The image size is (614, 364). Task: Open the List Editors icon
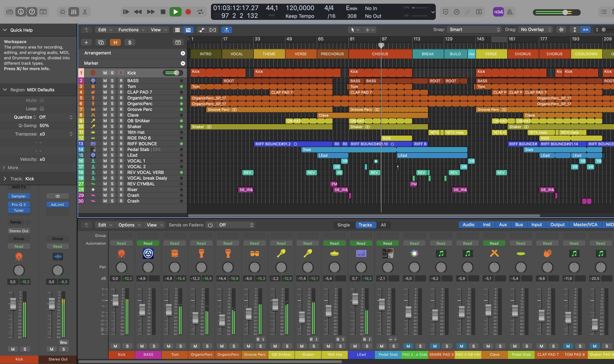tap(604, 12)
